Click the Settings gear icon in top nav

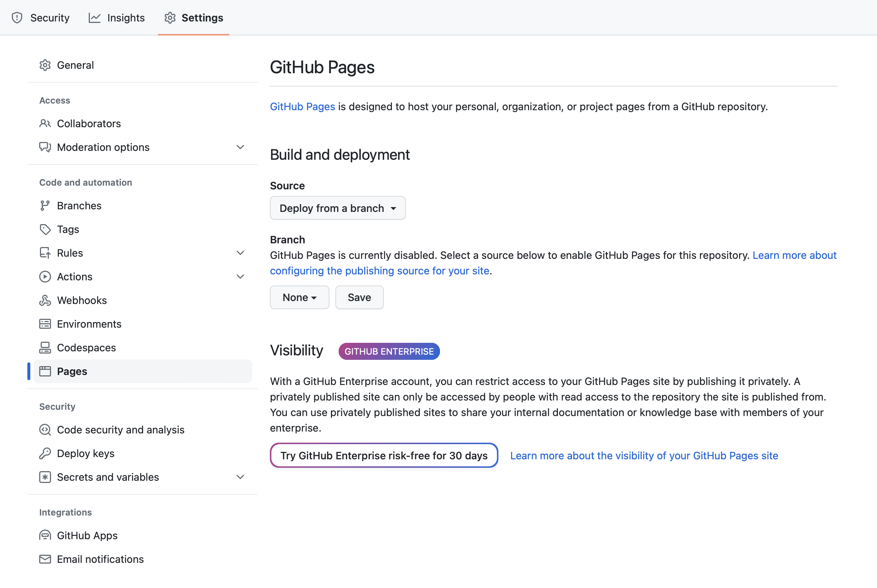(x=170, y=18)
